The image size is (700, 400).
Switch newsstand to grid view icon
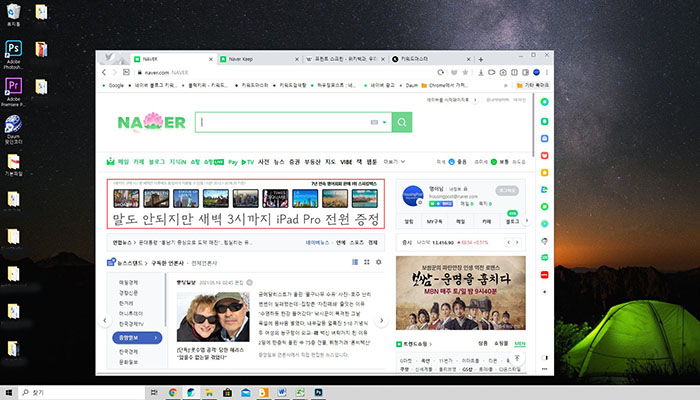pyautogui.click(x=367, y=262)
